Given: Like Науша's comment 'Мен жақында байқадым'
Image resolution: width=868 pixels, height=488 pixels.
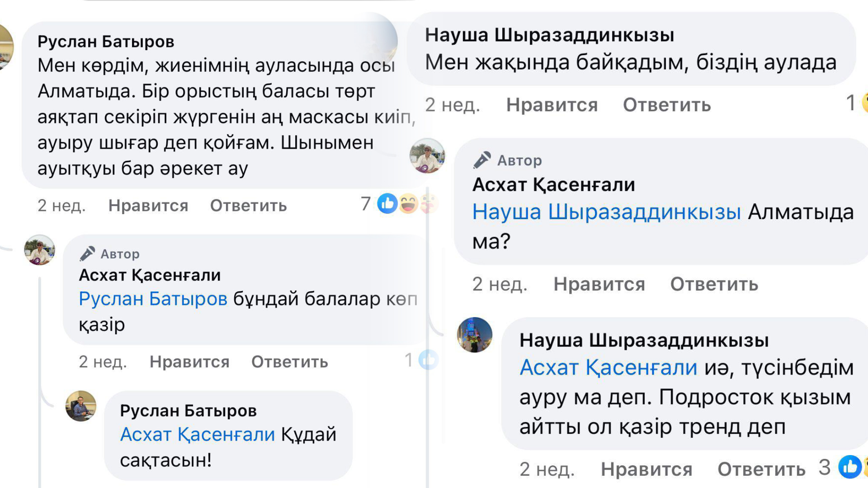Looking at the screenshot, I should pyautogui.click(x=552, y=105).
